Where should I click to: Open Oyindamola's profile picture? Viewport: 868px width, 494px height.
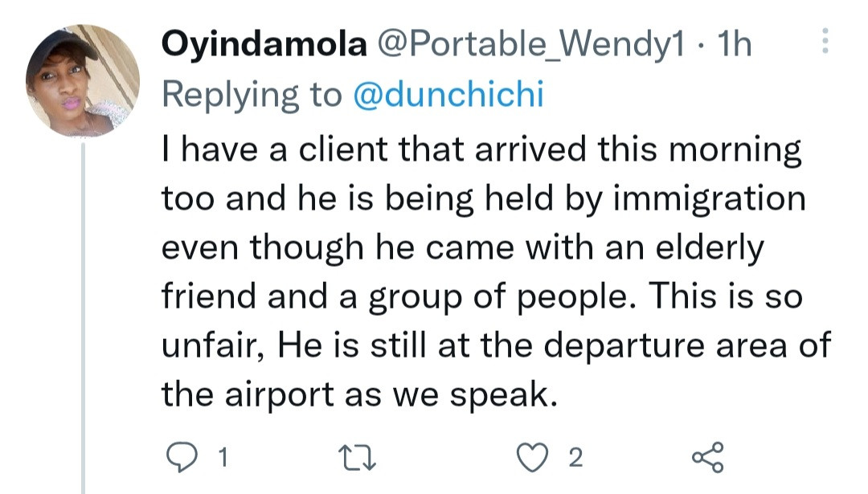click(83, 80)
